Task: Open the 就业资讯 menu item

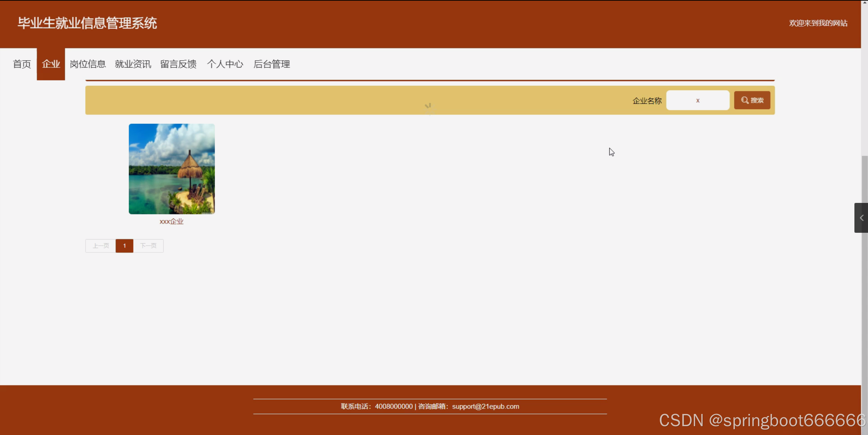Action: (133, 64)
